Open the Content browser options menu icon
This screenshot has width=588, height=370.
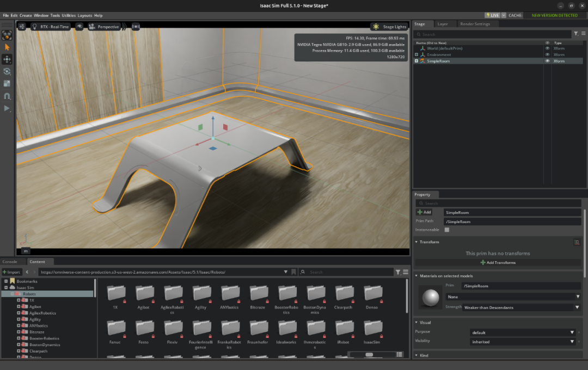[x=406, y=272]
